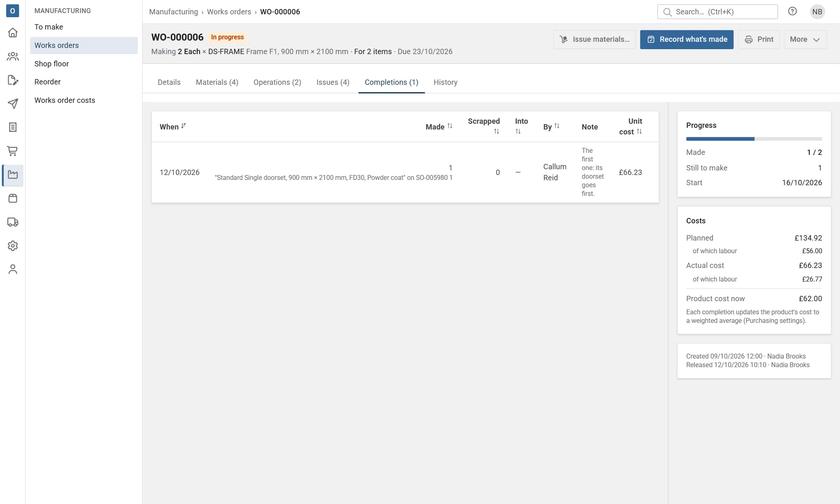Click the 12/10/2026 completion row date

(x=180, y=173)
